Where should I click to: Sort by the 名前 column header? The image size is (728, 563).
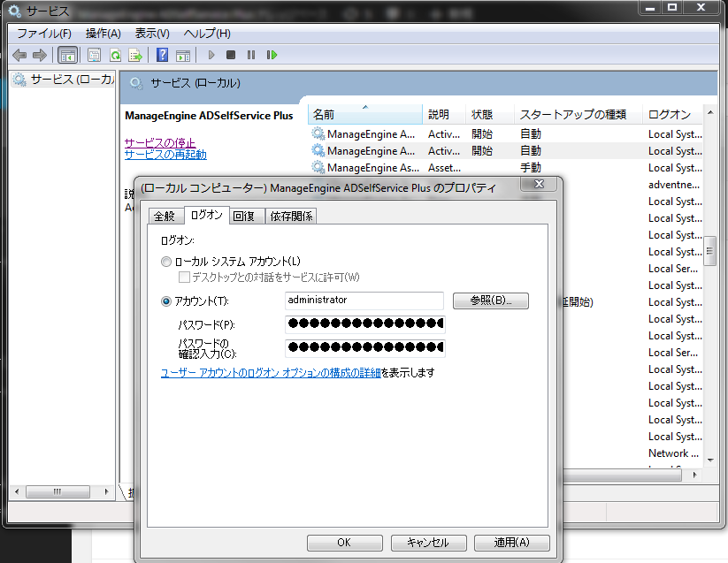[365, 114]
